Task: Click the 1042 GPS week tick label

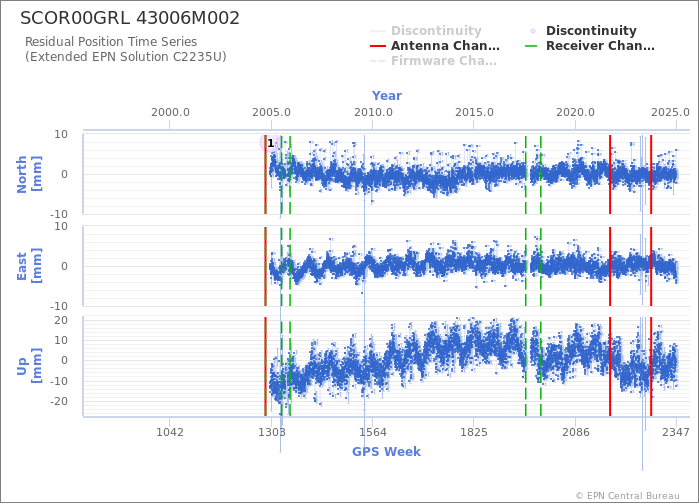Action: pos(170,432)
